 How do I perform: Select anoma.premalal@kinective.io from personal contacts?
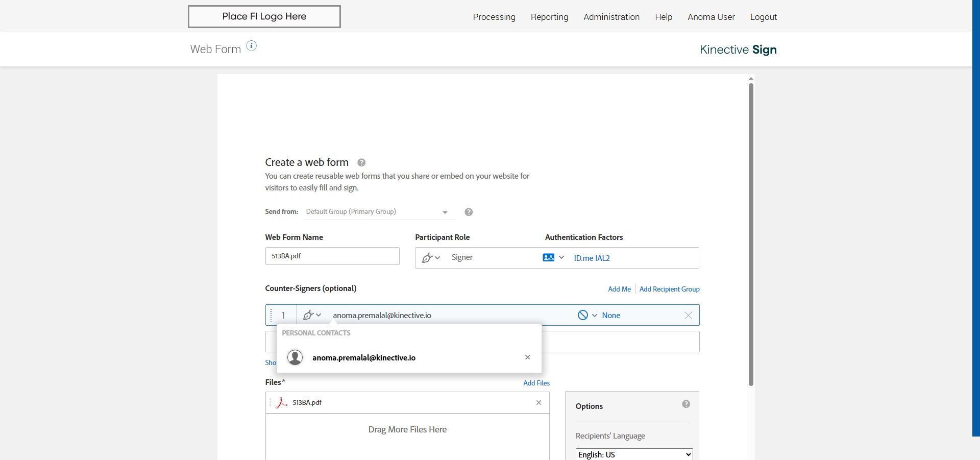363,358
